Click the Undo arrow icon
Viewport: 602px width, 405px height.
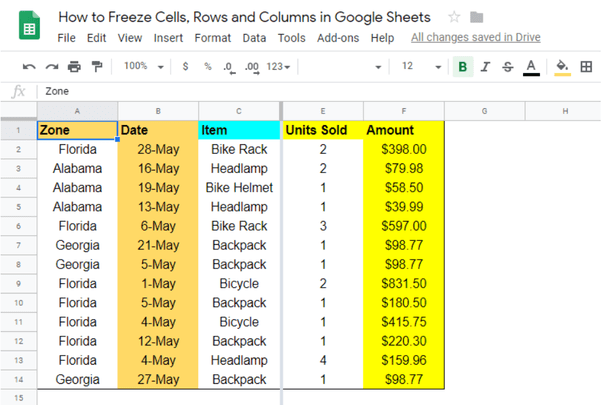click(x=29, y=67)
